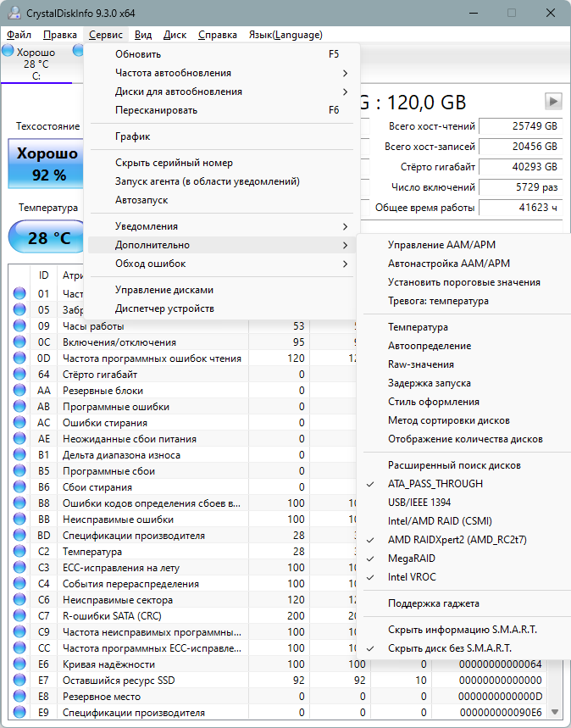
Task: Click the next-disk arrow icon beside 120,0 GB
Action: tap(553, 101)
